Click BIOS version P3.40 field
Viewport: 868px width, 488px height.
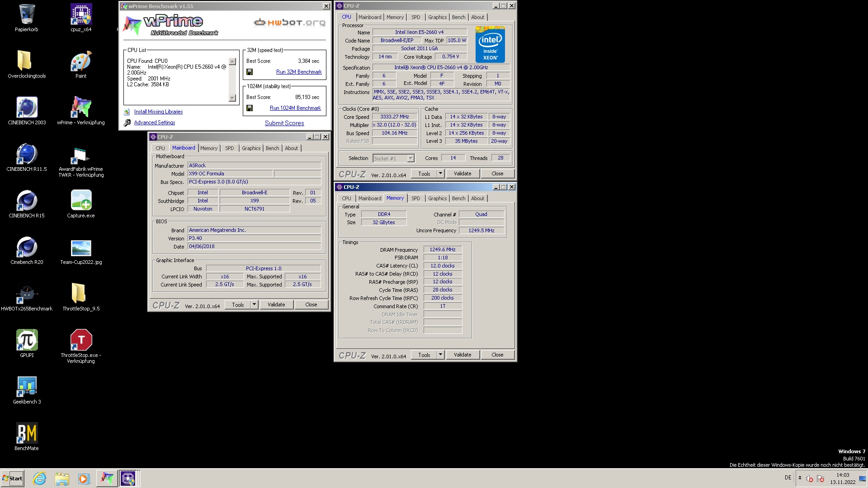tap(254, 238)
